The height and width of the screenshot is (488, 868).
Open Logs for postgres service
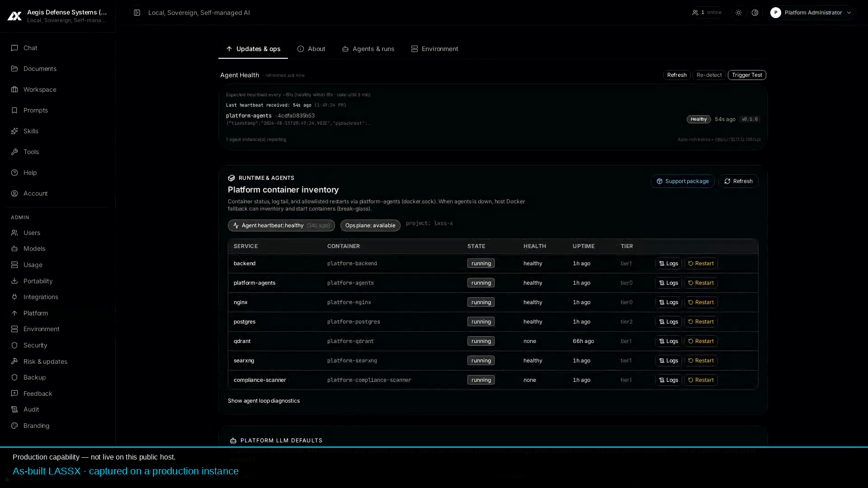pyautogui.click(x=668, y=322)
